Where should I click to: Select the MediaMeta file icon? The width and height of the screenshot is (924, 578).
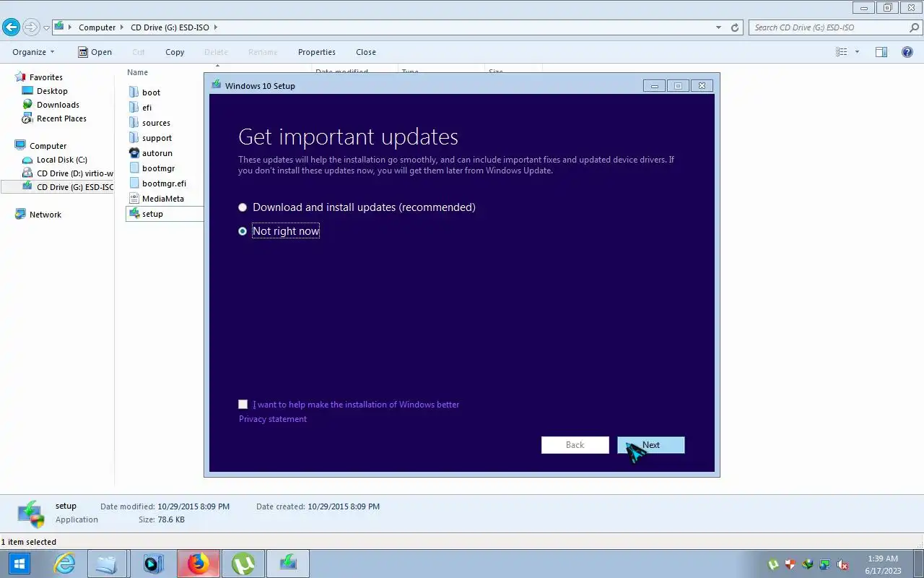[134, 198]
